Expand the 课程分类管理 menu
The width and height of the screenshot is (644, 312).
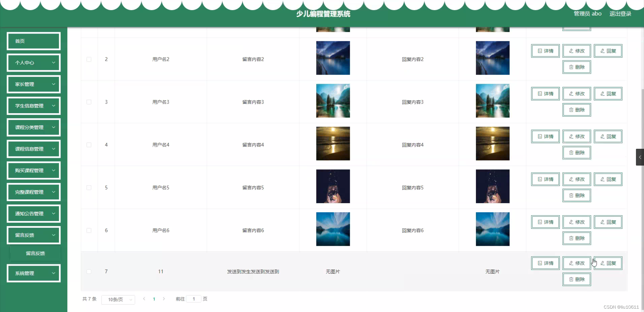33,127
